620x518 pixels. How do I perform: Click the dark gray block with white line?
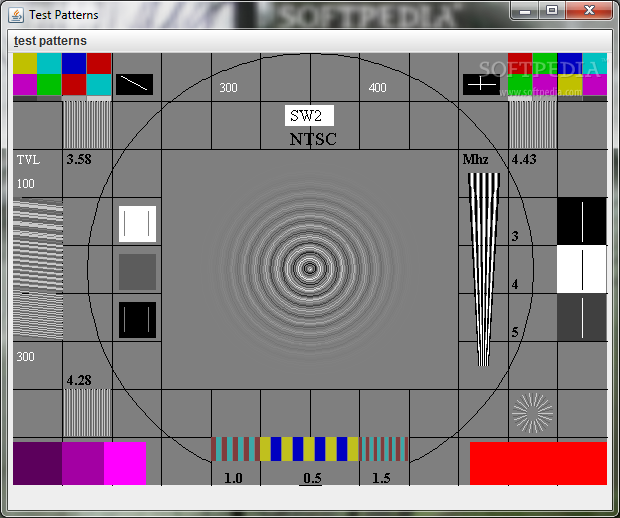click(x=582, y=317)
